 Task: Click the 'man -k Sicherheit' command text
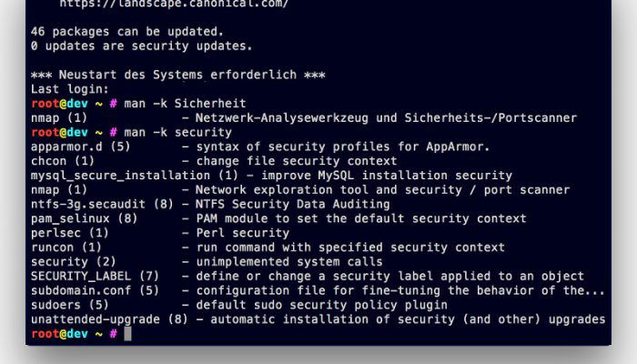(x=185, y=104)
